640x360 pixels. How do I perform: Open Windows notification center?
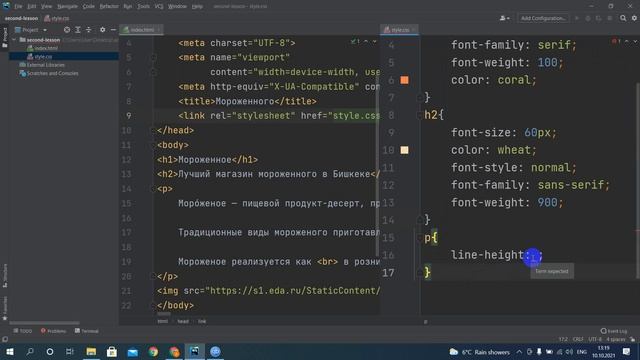(627, 352)
